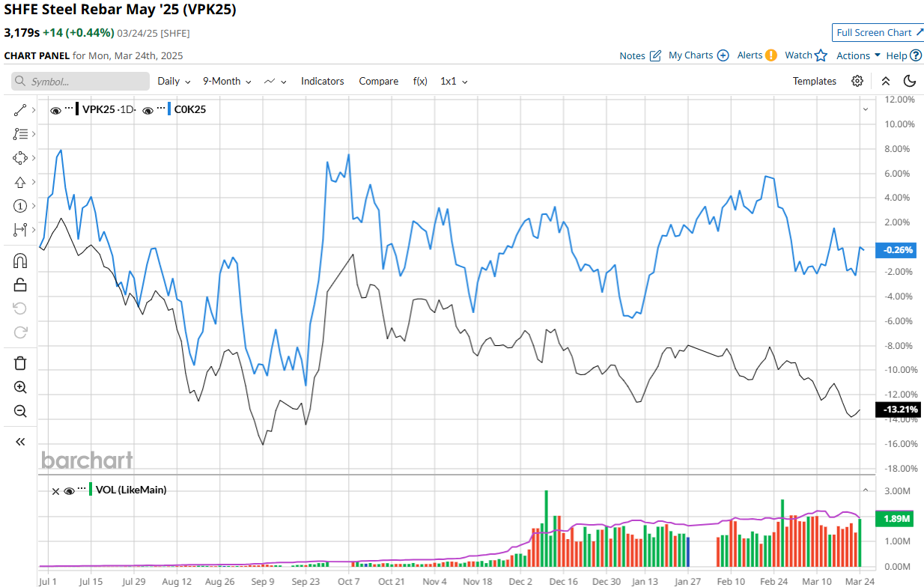Screen dimensions: 924x587
Task: Open the Help link
Action: click(896, 55)
